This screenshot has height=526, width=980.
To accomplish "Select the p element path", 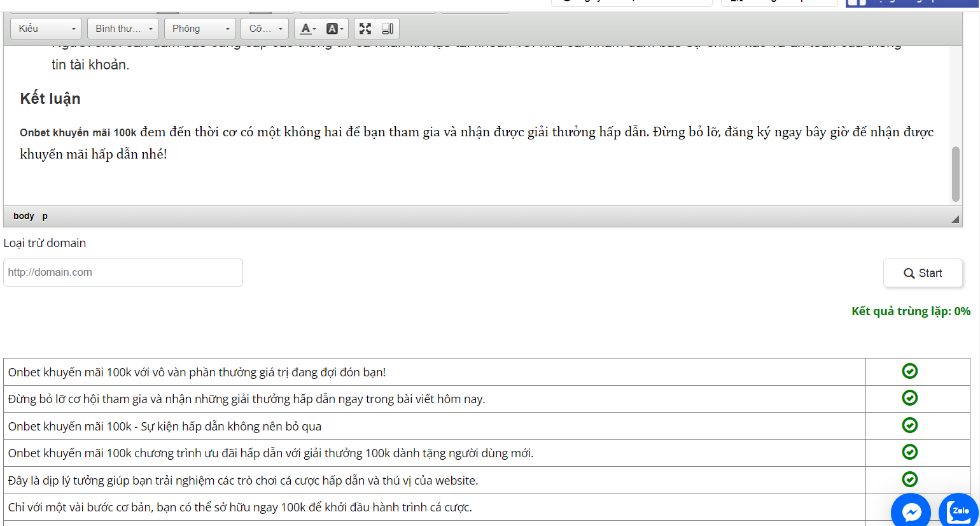I will coord(45,216).
